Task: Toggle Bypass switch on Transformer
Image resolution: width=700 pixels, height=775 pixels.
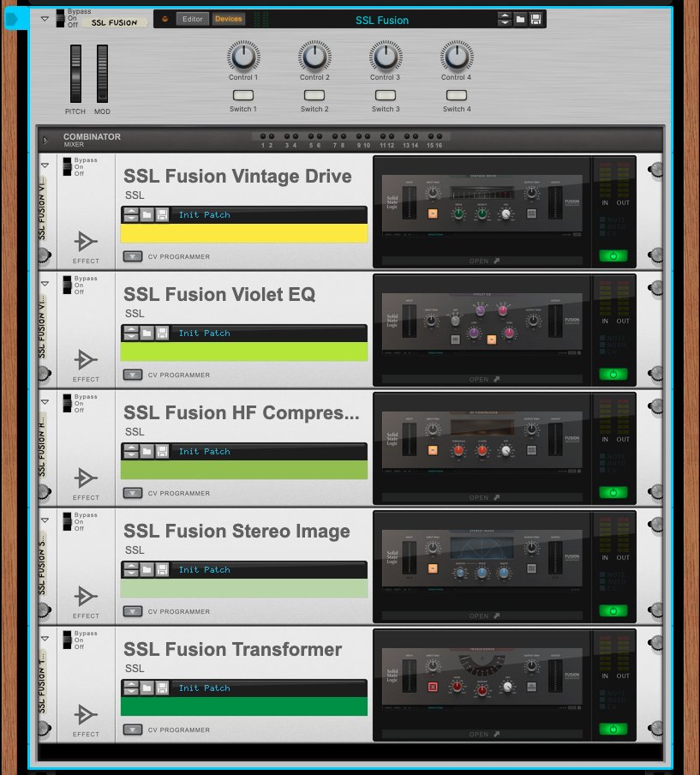Action: coord(67,640)
